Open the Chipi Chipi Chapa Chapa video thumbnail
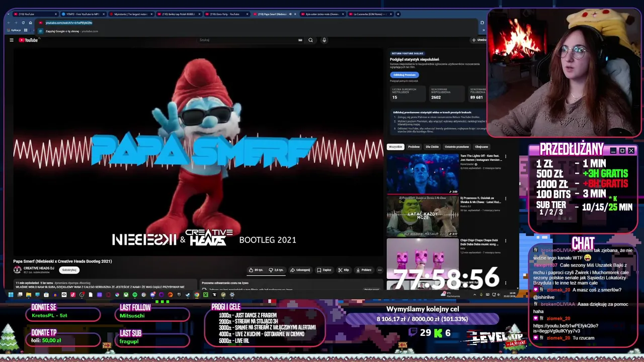 (x=423, y=258)
